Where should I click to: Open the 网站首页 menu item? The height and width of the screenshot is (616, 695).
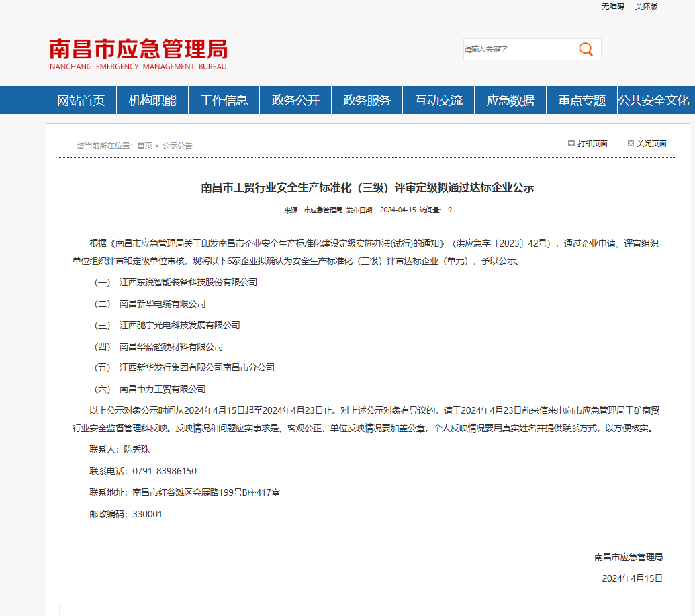81,101
